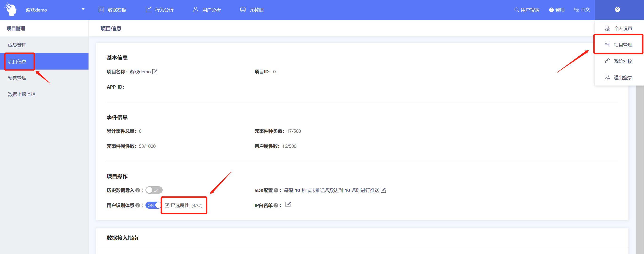Click the 项目管理 window icon
Image resolution: width=644 pixels, height=254 pixels.
(607, 44)
